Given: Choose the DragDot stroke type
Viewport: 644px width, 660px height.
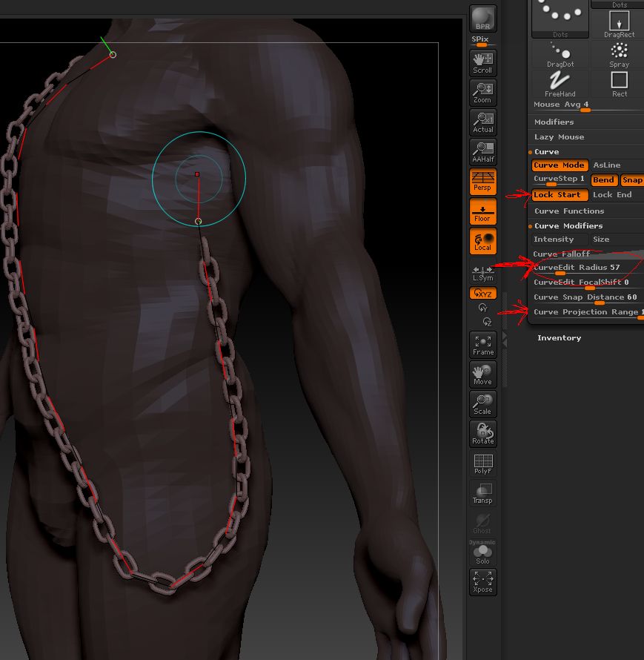Looking at the screenshot, I should pyautogui.click(x=560, y=54).
